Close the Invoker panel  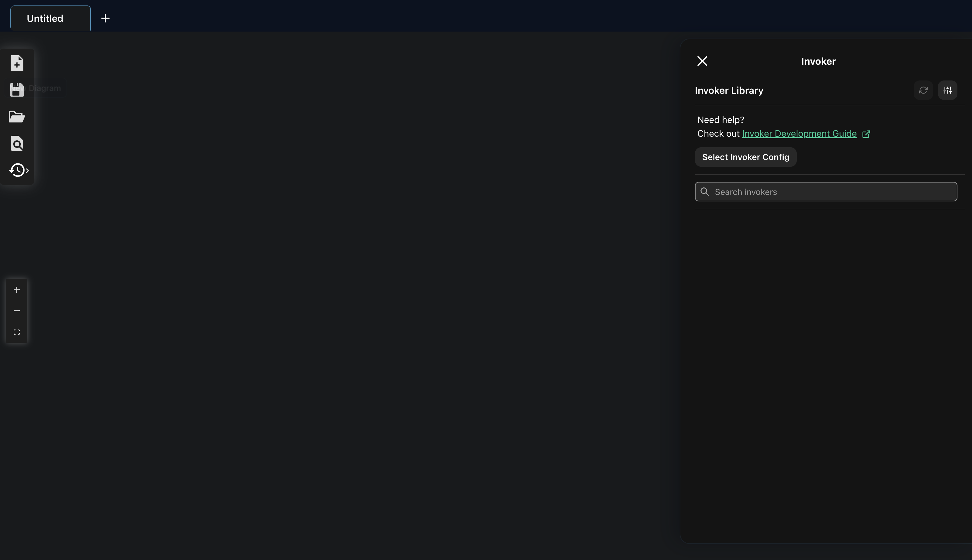pyautogui.click(x=702, y=61)
